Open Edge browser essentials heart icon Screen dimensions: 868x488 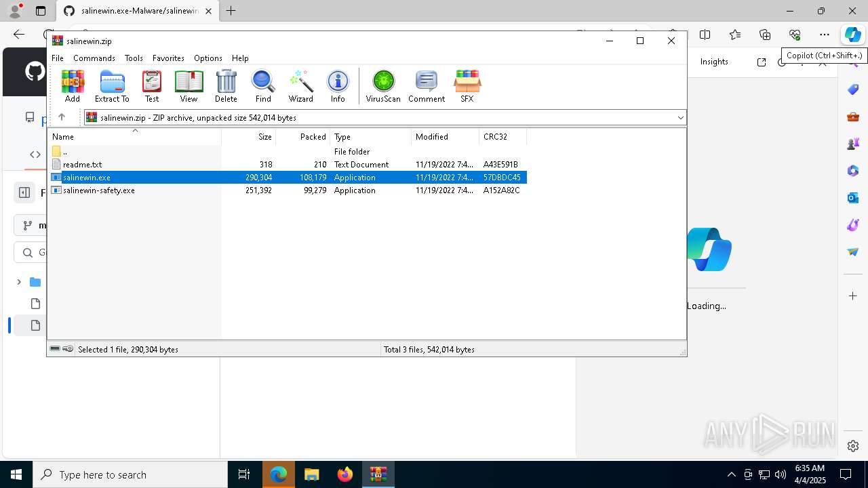point(795,35)
